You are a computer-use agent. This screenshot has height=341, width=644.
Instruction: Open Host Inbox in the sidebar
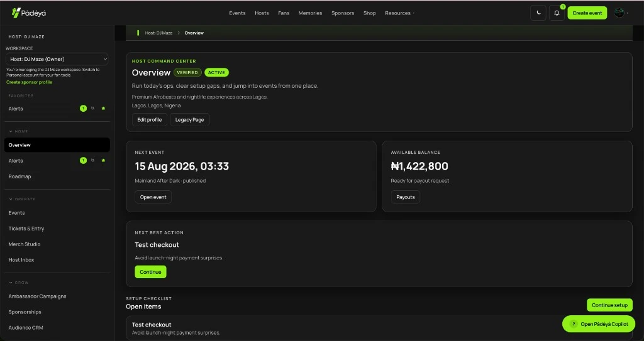point(21,260)
